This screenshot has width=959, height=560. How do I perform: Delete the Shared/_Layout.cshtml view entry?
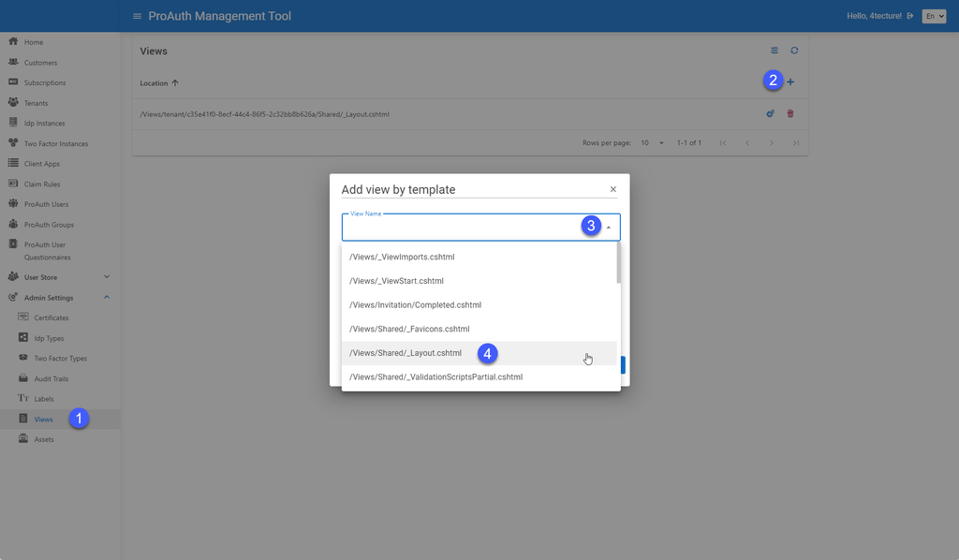[792, 113]
